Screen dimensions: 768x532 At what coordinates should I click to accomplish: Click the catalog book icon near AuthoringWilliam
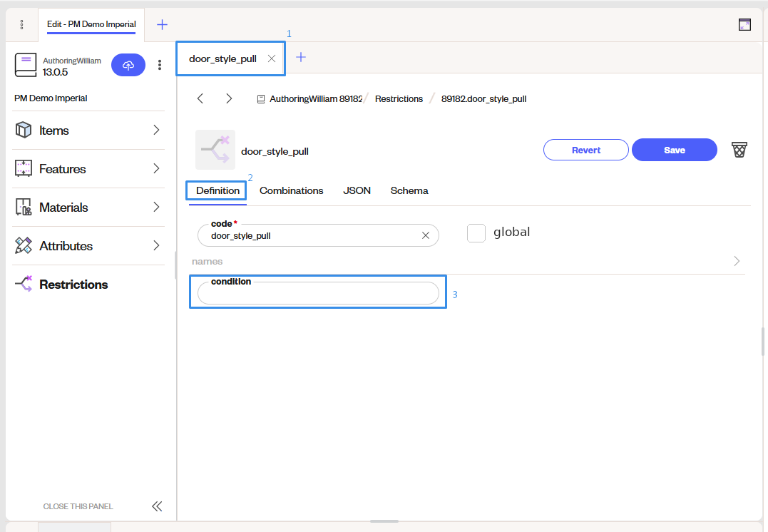click(x=26, y=65)
